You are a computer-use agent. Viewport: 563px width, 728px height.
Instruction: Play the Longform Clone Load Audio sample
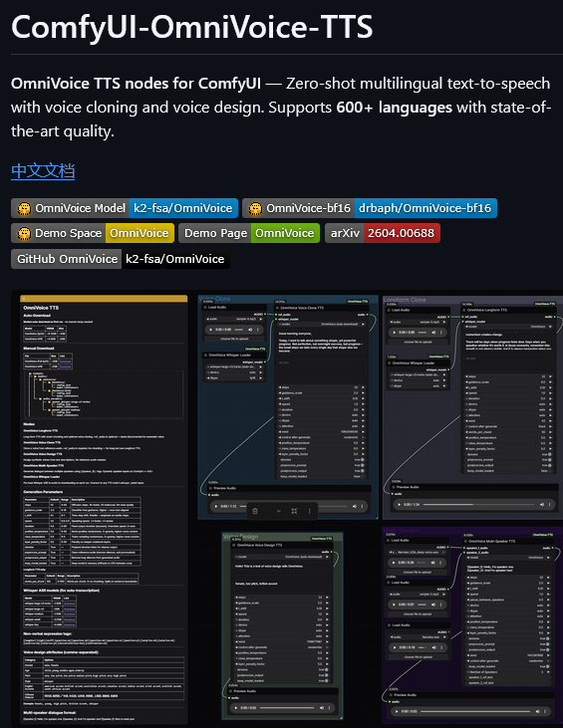(395, 333)
